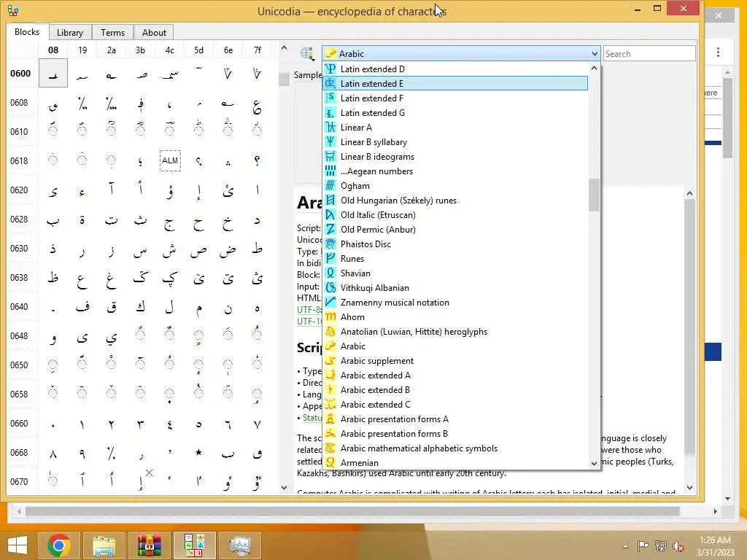Choose Arabic mathematical alphabetic symbols
Screen dimensions: 747x560
click(x=455, y=448)
